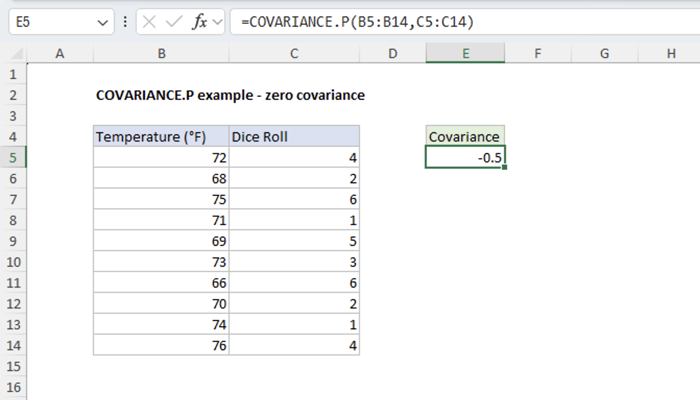700x400 pixels.
Task: Select row 14 header
Action: pos(13,346)
